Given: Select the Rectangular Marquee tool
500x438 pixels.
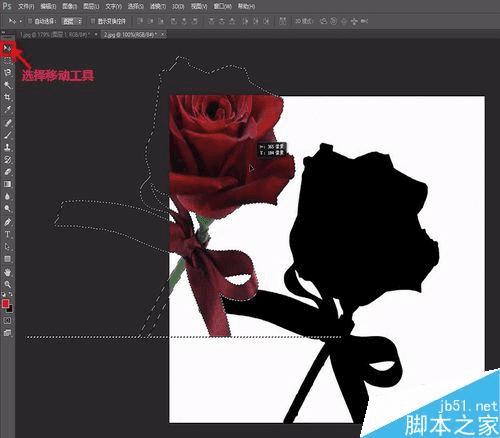Looking at the screenshot, I should (7, 60).
